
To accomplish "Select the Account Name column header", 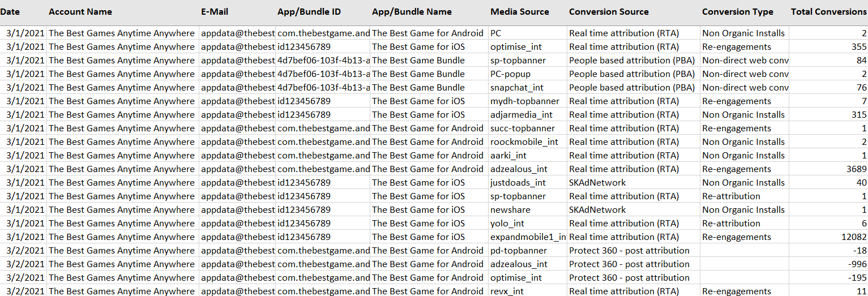I will pos(80,12).
